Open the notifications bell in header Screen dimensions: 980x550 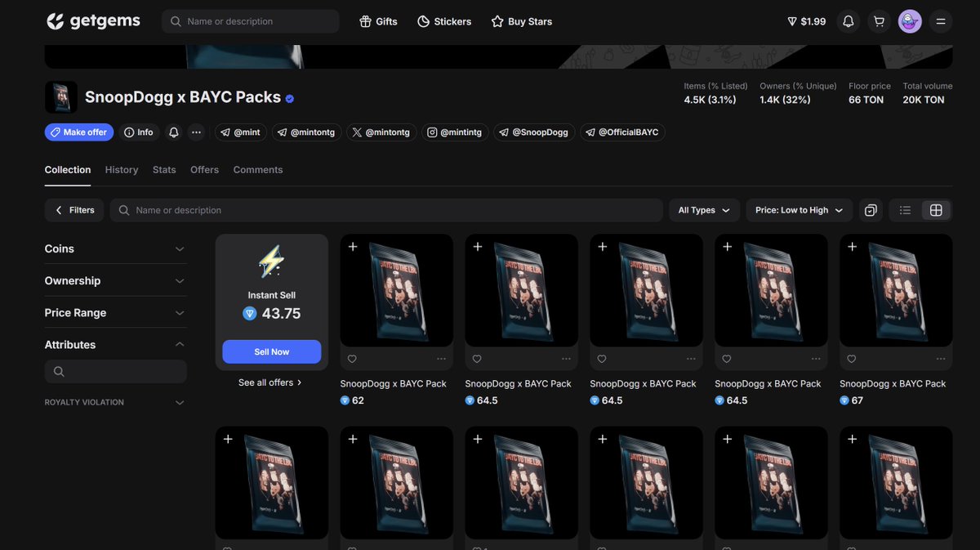tap(849, 21)
